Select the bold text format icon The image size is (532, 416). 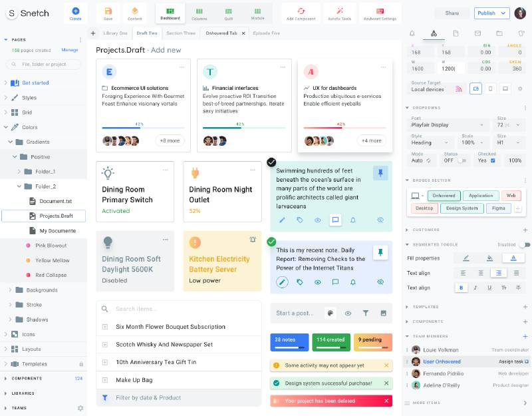click(462, 288)
